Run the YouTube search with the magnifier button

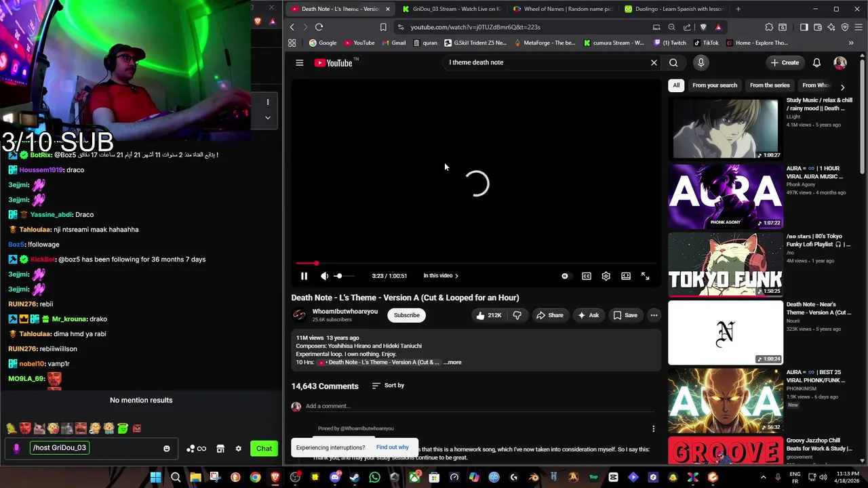pos(673,62)
